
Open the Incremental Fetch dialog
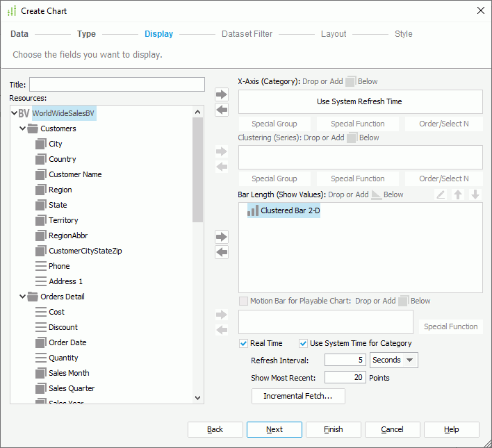pyautogui.click(x=298, y=396)
